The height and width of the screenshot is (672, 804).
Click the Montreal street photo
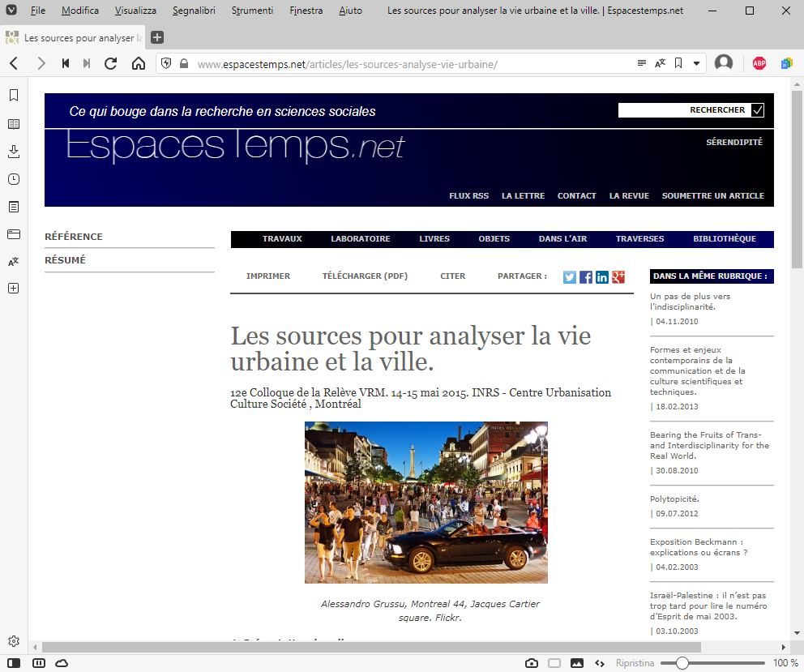click(x=426, y=503)
